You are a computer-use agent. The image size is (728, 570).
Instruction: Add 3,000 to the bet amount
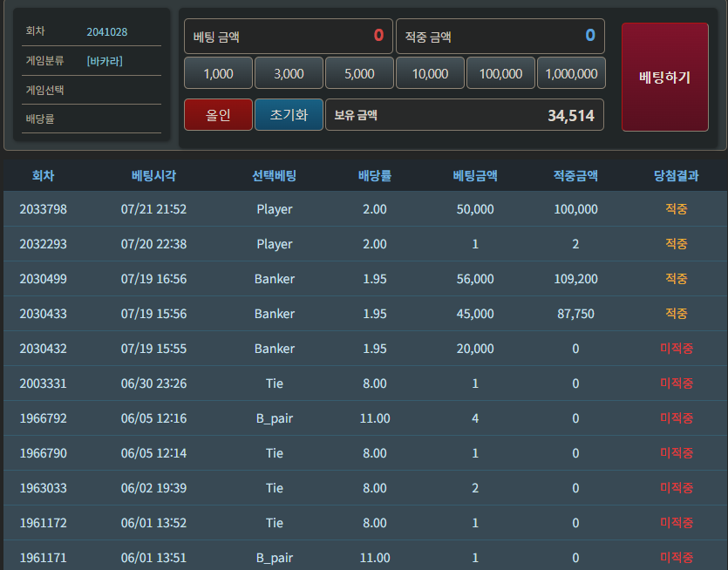pos(289,73)
